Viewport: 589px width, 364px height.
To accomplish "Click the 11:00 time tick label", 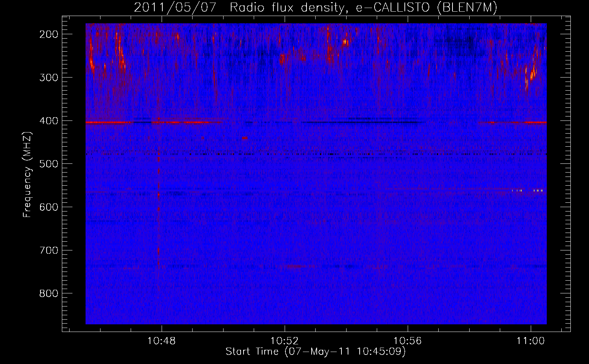I will tap(531, 341).
